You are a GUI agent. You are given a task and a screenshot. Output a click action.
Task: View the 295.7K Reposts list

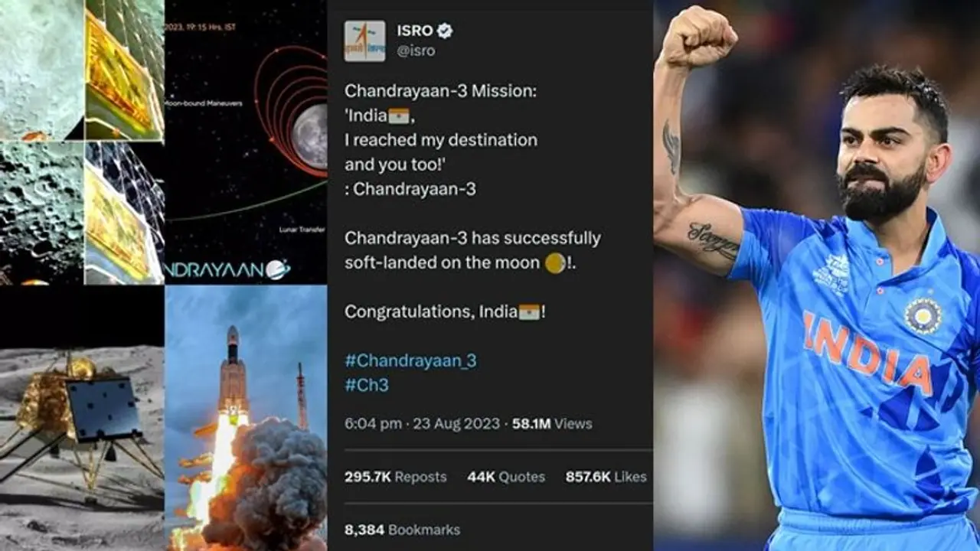[x=395, y=477]
